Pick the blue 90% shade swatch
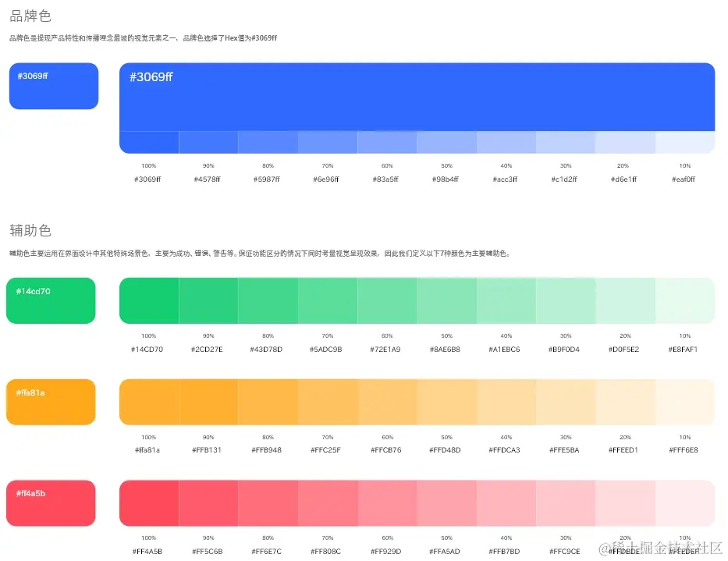The width and height of the screenshot is (728, 561). pyautogui.click(x=208, y=142)
